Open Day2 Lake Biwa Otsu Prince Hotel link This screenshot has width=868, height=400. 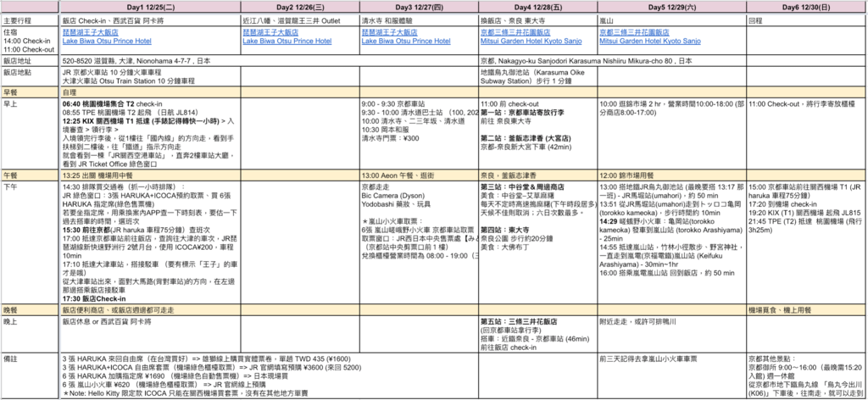coord(287,42)
